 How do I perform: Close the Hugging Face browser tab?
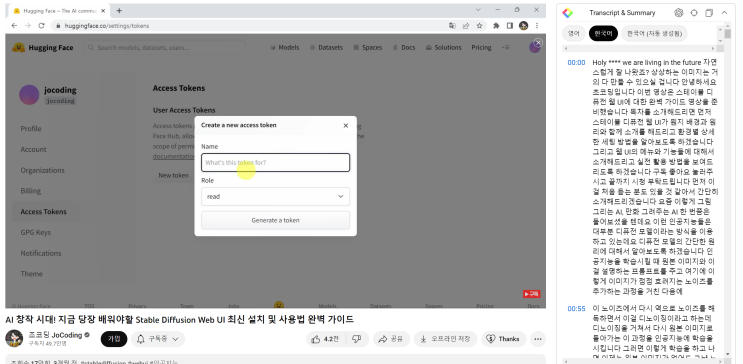tap(103, 10)
